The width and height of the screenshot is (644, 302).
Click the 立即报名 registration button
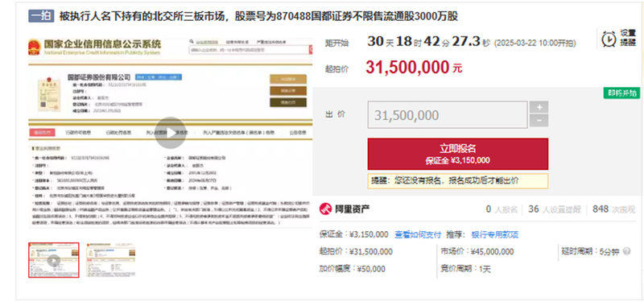[x=458, y=154]
